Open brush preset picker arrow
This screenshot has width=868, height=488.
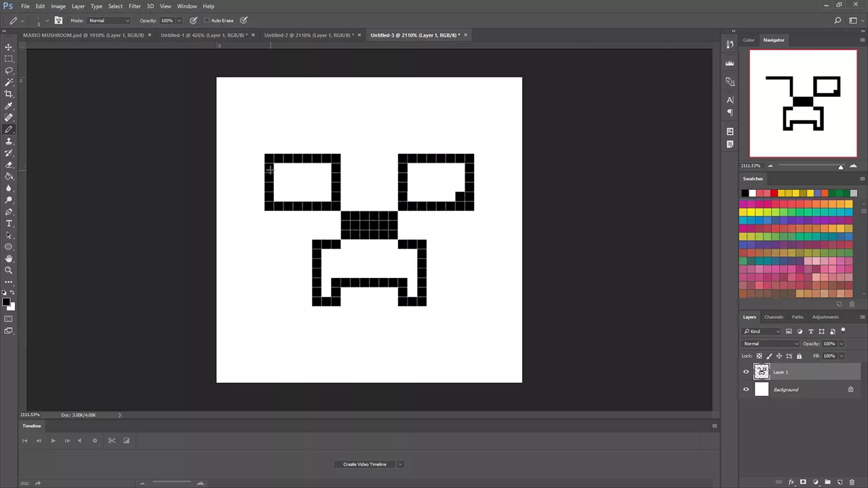click(47, 20)
